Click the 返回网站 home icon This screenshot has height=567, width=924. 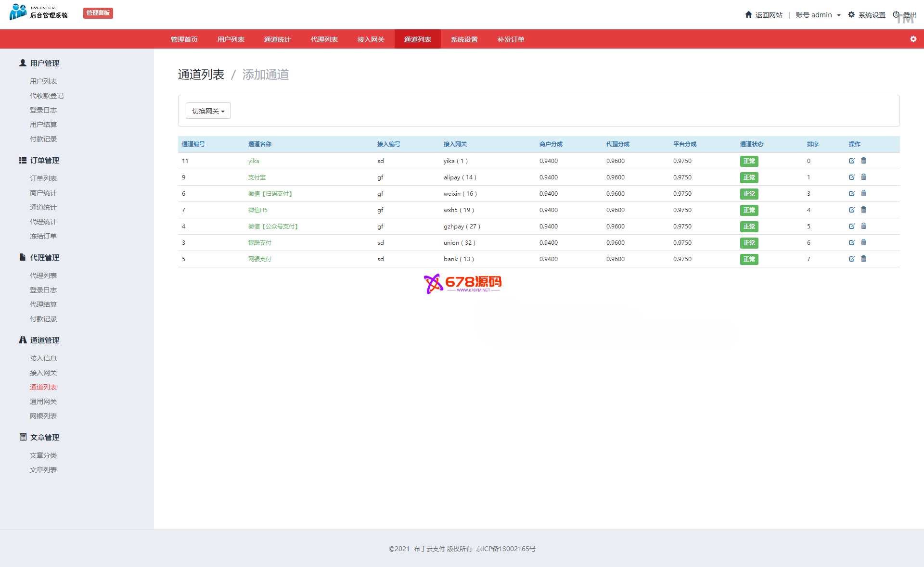[748, 15]
